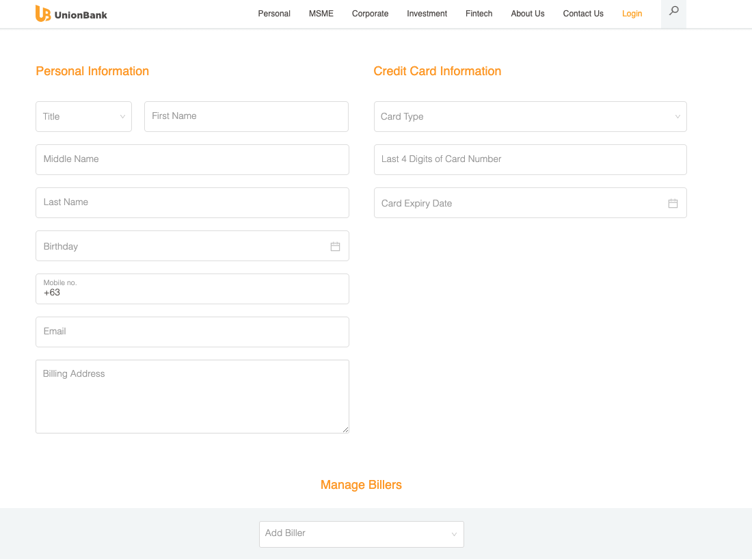The height and width of the screenshot is (560, 752).
Task: Click the orange Login link
Action: 632,14
